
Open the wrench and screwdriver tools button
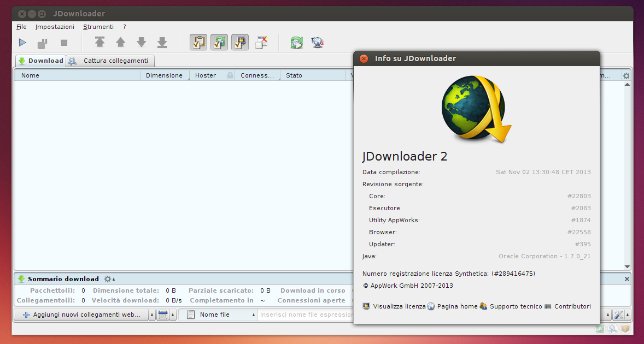(x=618, y=315)
